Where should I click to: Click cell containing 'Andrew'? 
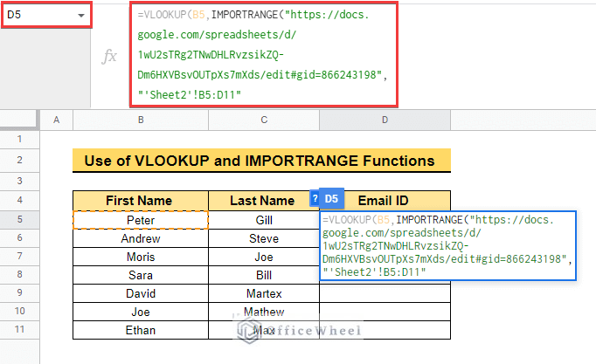point(141,238)
